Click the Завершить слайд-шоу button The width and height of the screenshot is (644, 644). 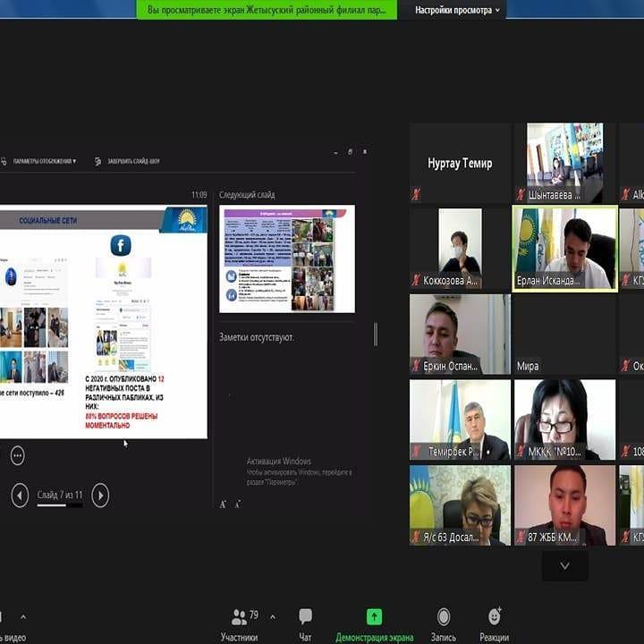pyautogui.click(x=127, y=162)
